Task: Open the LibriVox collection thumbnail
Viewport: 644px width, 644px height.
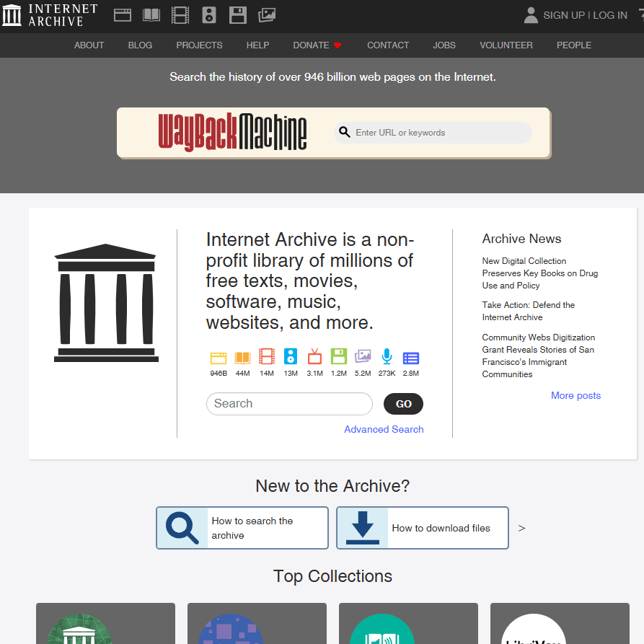Action: pos(534,629)
